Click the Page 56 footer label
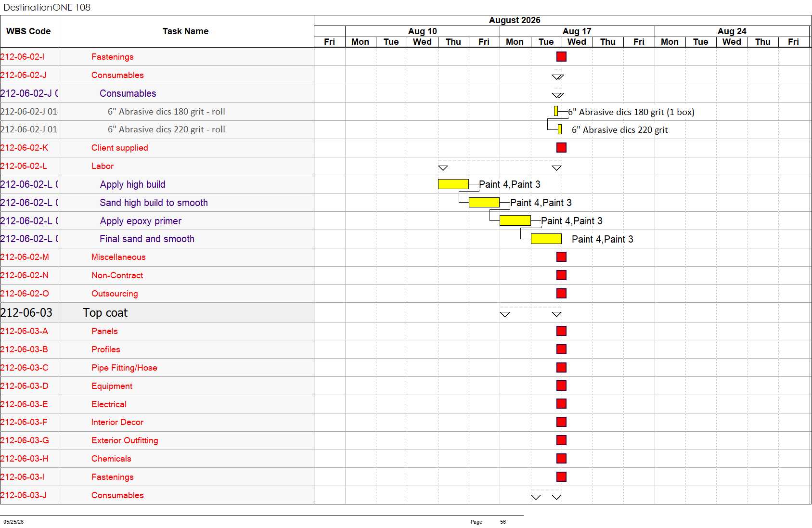This screenshot has height=528, width=812. coord(488,522)
